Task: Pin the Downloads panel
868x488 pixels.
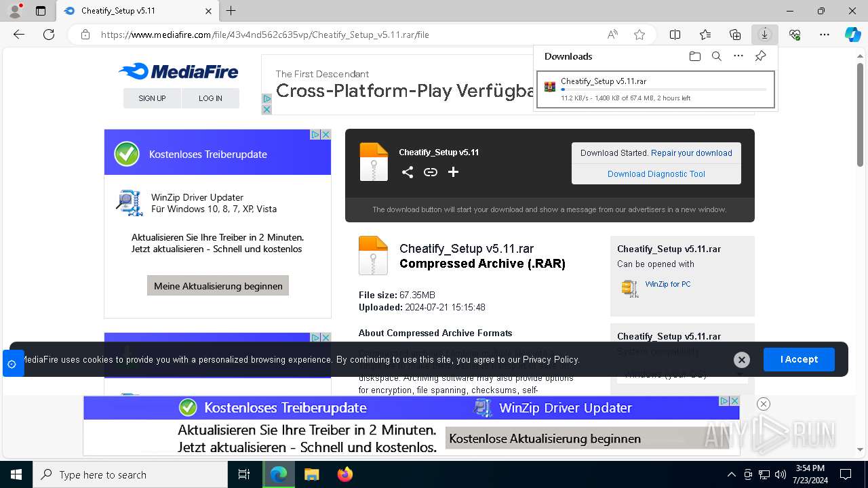Action: (x=760, y=56)
